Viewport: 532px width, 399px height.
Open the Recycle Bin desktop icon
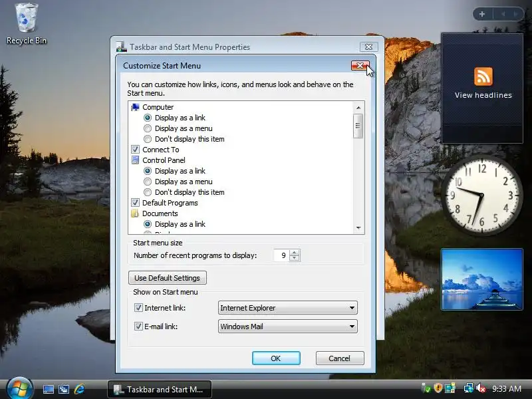click(26, 24)
